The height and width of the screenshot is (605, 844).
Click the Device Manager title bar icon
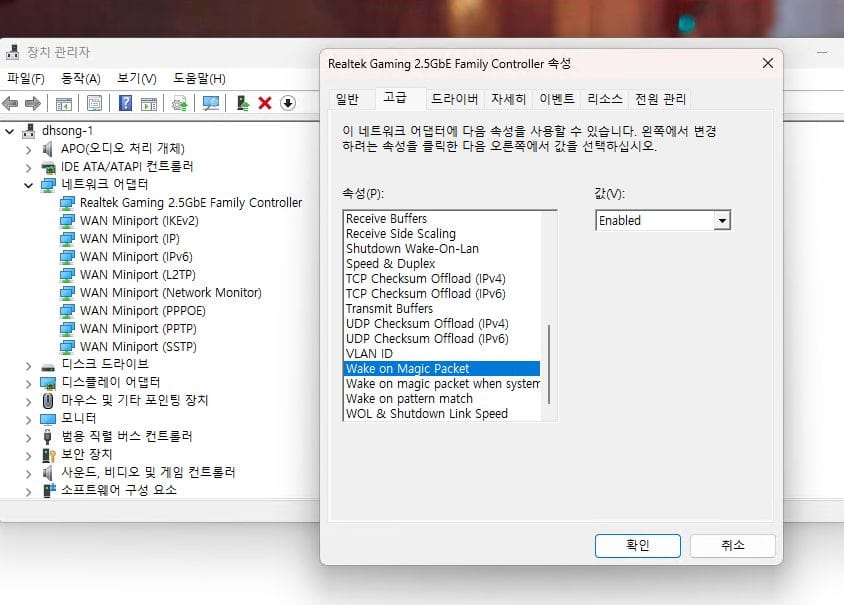pyautogui.click(x=13, y=52)
